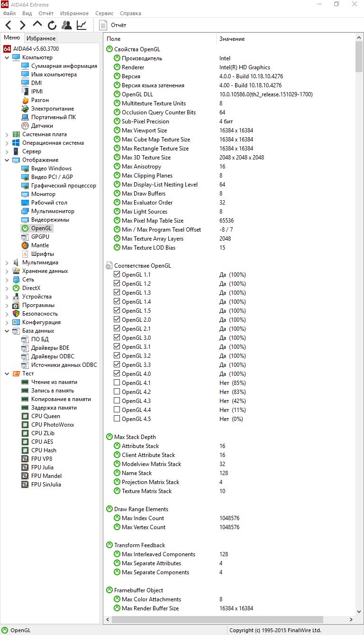Viewport: 364px width, 635px height.
Task: Expand the DirectX tree node
Action: point(7,288)
